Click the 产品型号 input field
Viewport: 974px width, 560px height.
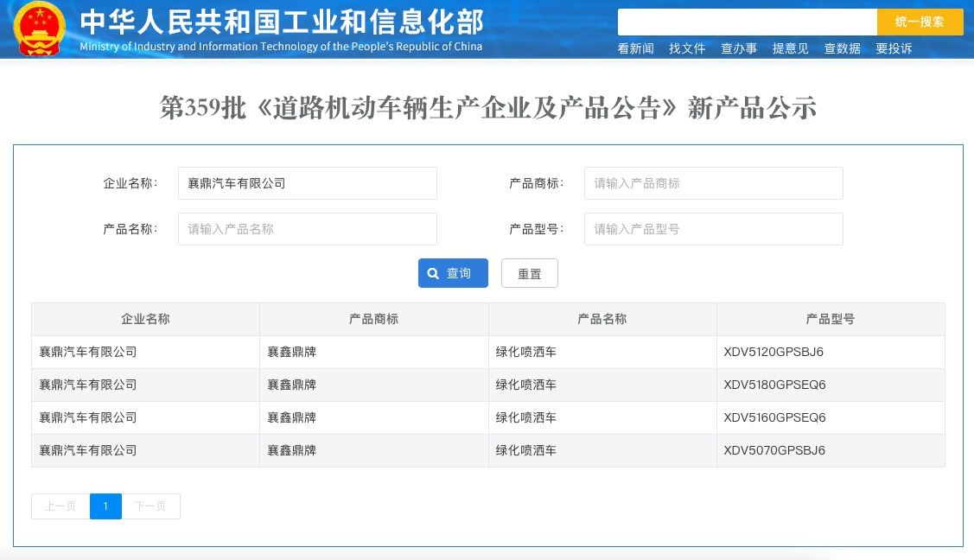click(714, 229)
